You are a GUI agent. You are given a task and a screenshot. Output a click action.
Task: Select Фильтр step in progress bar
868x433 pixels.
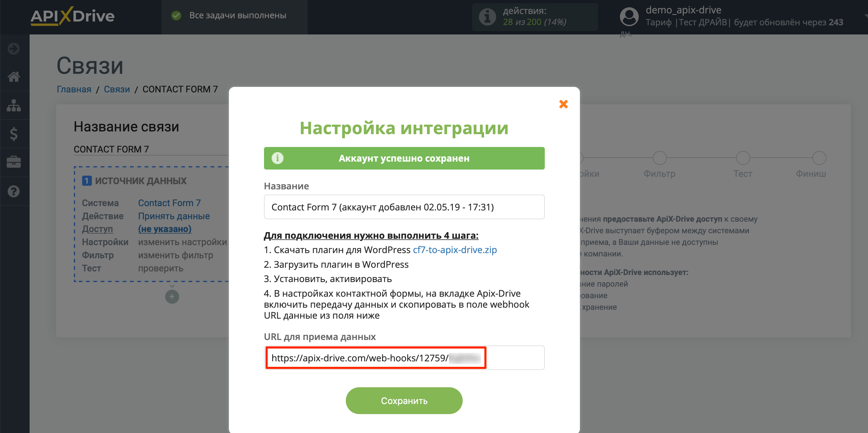[x=660, y=158]
